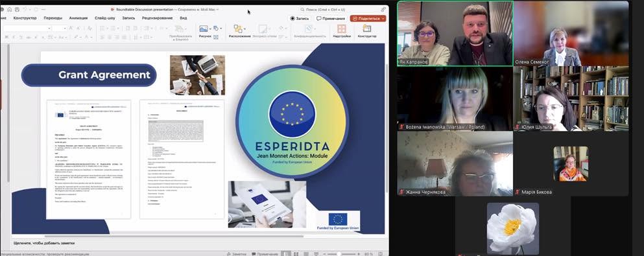Click the shapes icon next to Рисунок
Image resolution: width=644 pixels, height=256 pixels.
(x=215, y=29)
